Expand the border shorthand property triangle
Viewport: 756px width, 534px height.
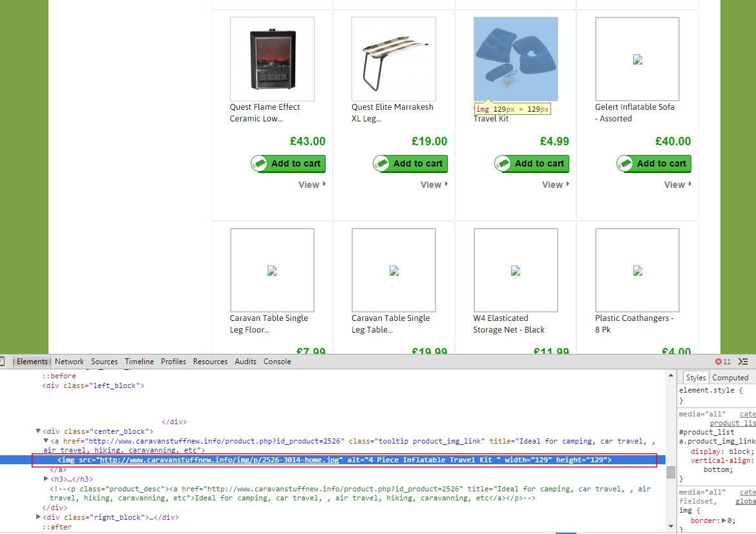pyautogui.click(x=724, y=520)
